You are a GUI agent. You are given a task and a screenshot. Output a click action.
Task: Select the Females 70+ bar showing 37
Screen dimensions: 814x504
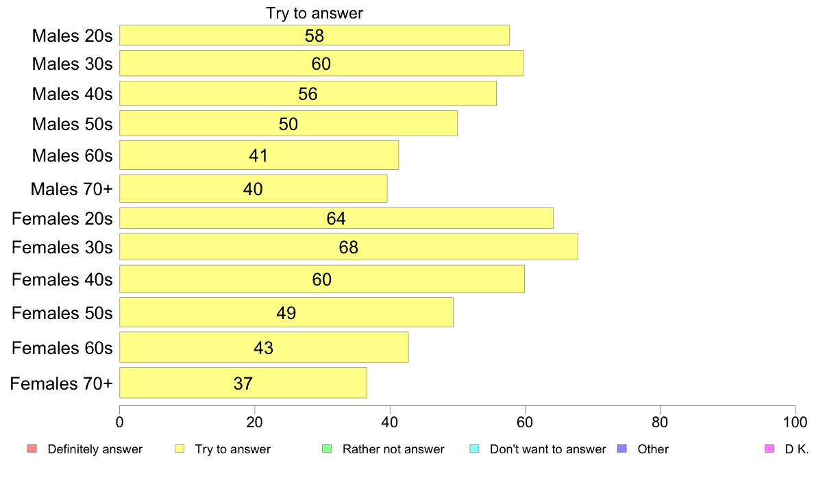tap(243, 383)
